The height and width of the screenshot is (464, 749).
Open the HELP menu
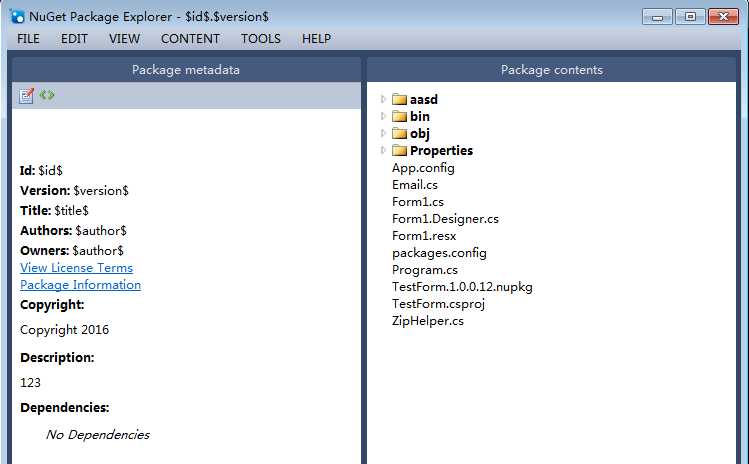pos(316,39)
